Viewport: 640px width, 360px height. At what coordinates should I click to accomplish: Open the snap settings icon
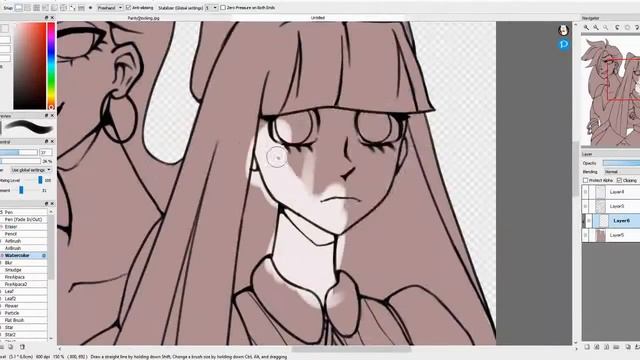coord(82,7)
